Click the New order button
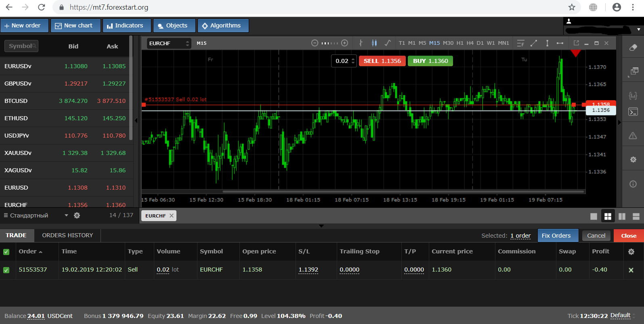The height and width of the screenshot is (324, 644). [x=24, y=25]
